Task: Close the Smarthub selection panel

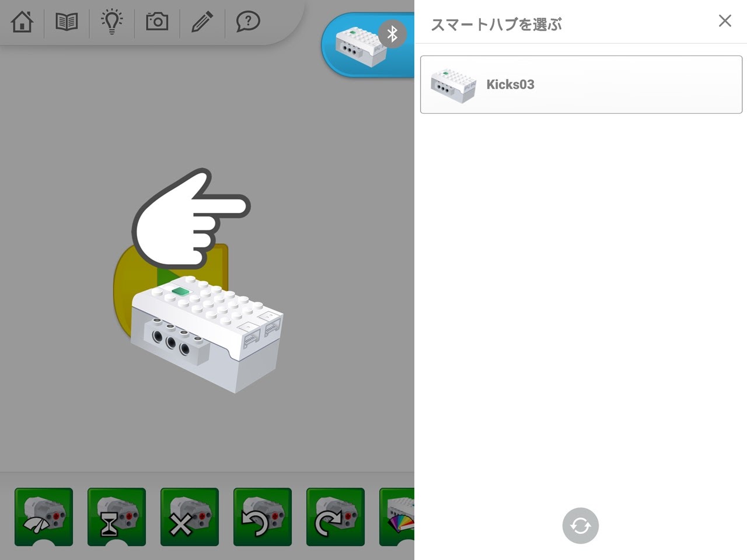Action: pos(725,21)
